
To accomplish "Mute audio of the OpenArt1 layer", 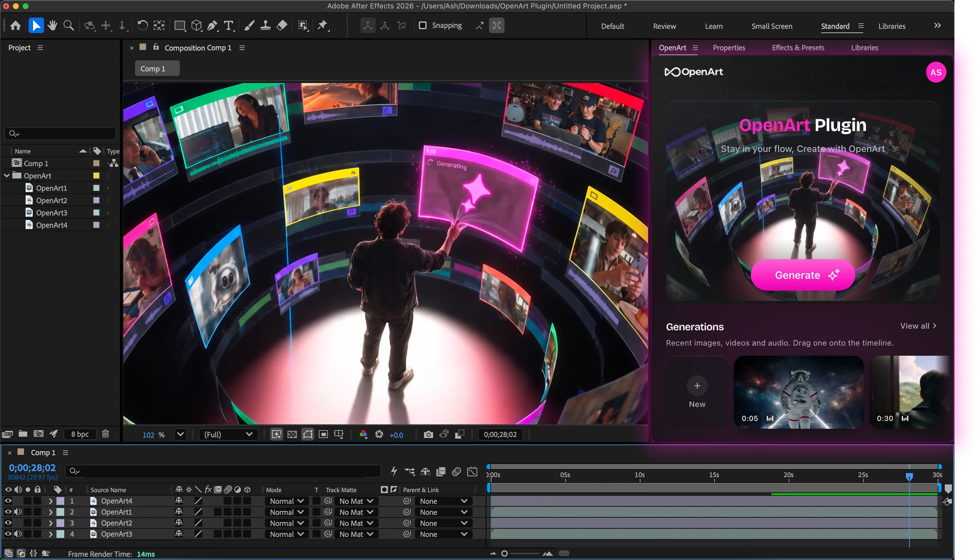I will [18, 512].
